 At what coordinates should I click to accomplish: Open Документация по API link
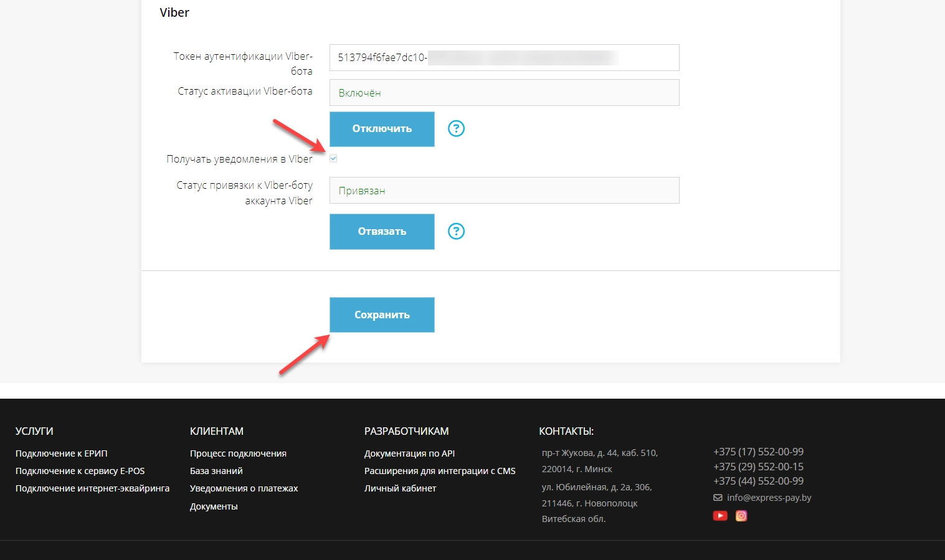coord(409,453)
